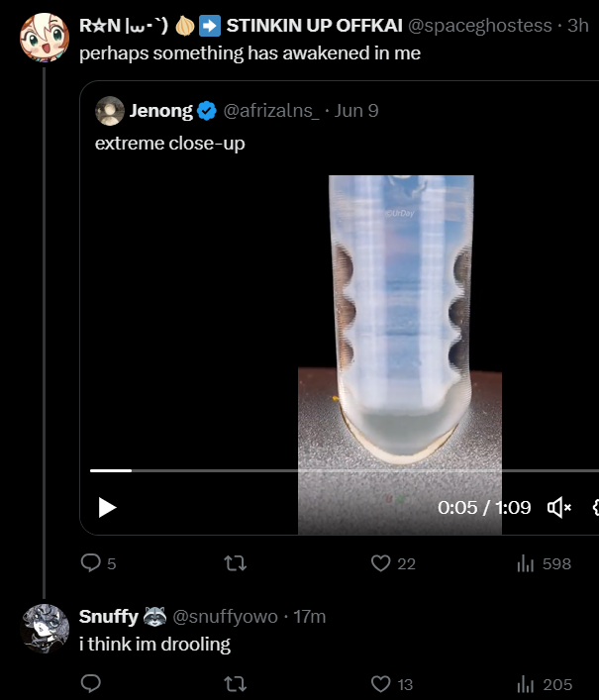Open Snuffy's profile avatar
The height and width of the screenshot is (700, 599).
coord(45,628)
